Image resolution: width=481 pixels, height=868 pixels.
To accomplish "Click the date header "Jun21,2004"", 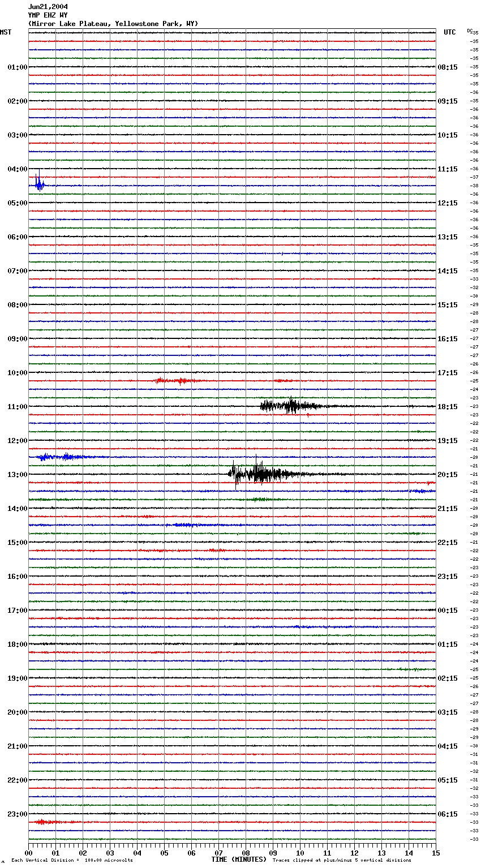I will pos(48,7).
